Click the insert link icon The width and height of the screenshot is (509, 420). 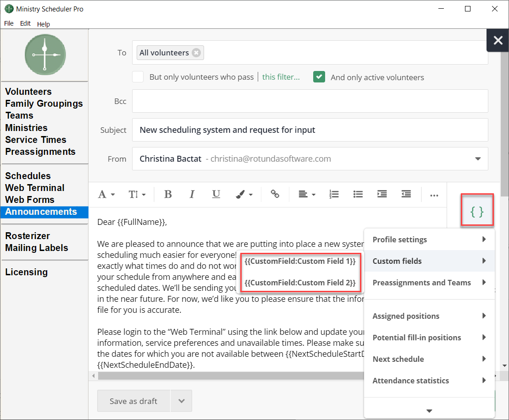(275, 194)
